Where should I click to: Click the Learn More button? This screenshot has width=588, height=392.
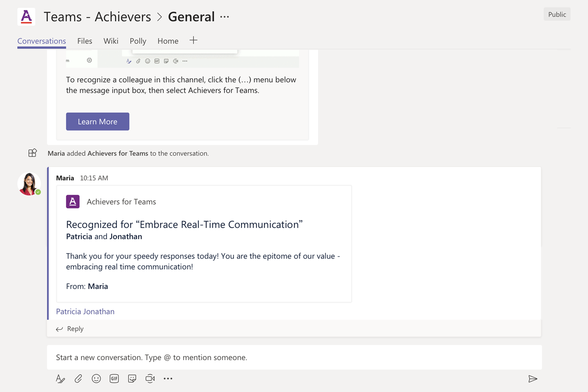click(x=98, y=121)
